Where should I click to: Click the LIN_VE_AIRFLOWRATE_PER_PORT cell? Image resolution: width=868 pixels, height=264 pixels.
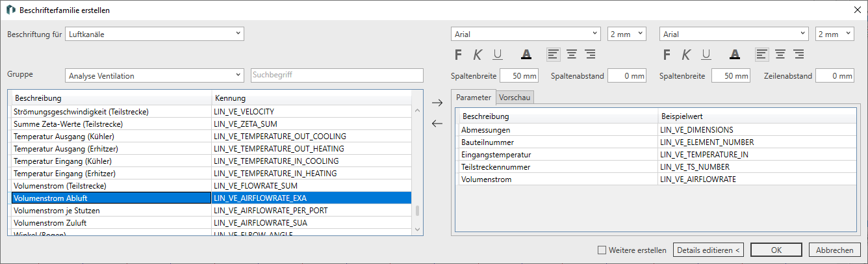click(312, 210)
